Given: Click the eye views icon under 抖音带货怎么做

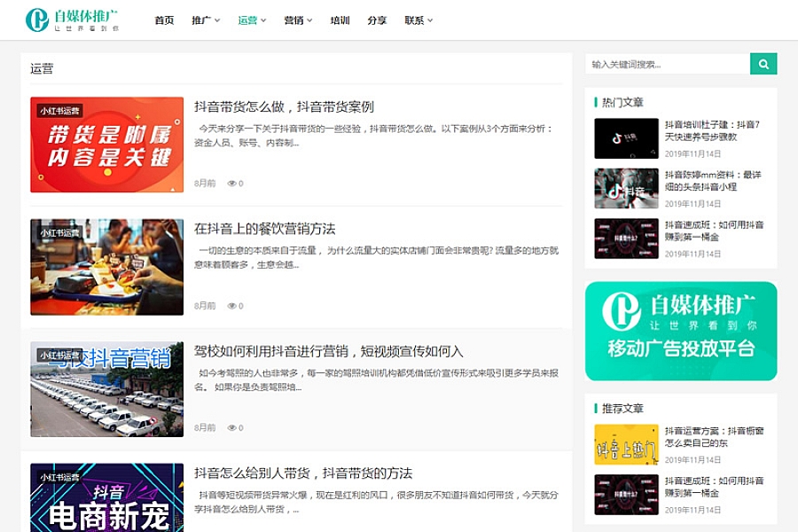Looking at the screenshot, I should pos(231,184).
